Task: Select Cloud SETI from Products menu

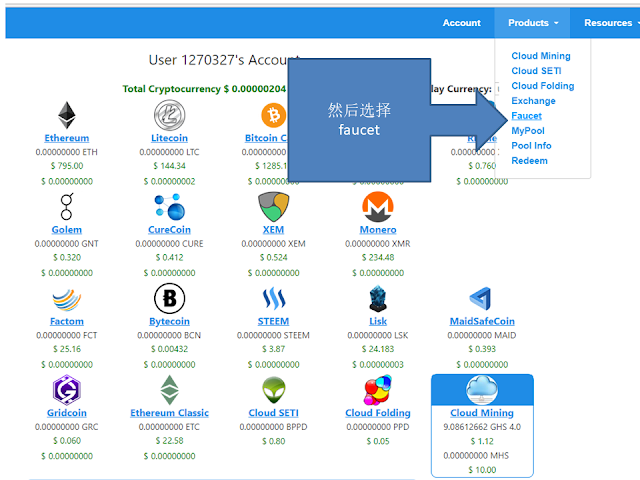Action: click(x=536, y=71)
